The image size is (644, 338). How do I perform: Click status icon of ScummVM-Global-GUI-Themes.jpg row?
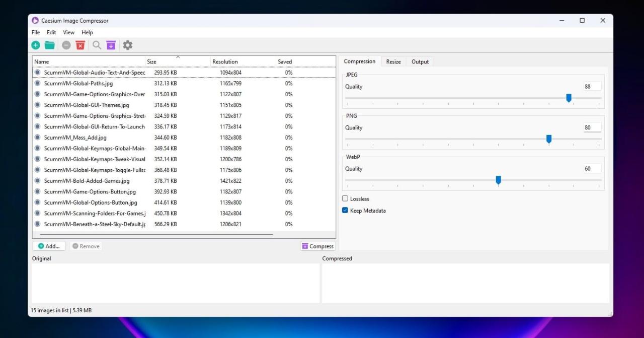tap(37, 105)
